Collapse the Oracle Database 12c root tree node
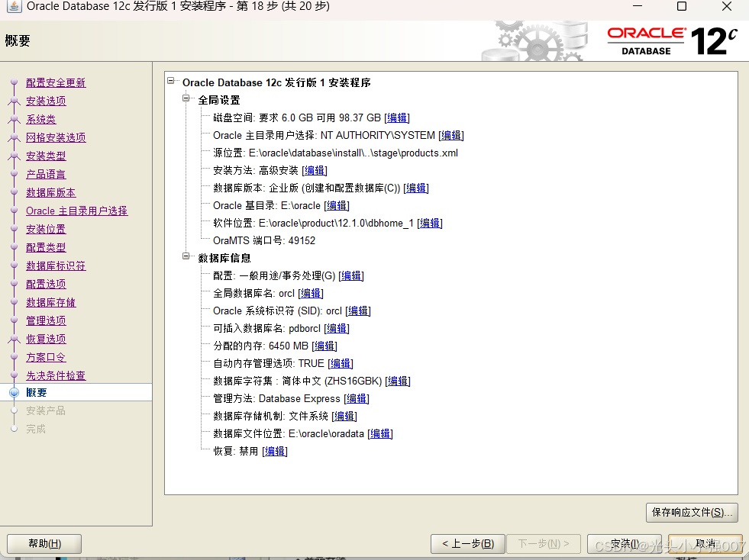The width and height of the screenshot is (749, 560). click(171, 81)
